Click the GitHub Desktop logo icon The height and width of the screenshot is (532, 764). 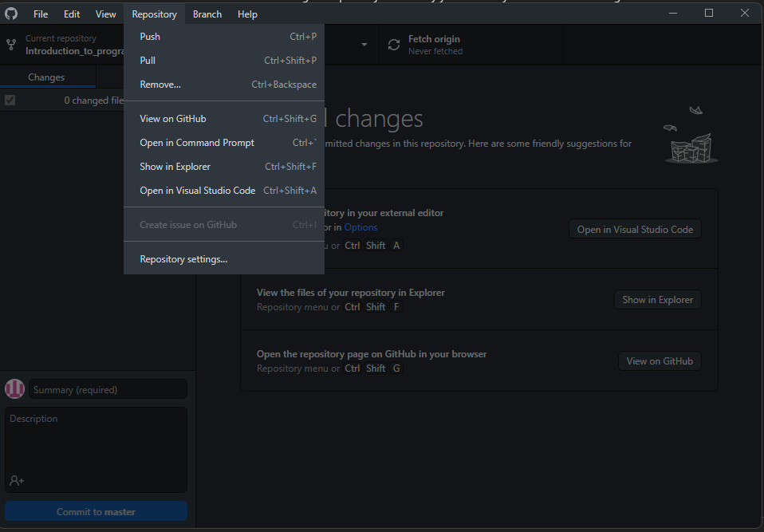(x=11, y=14)
